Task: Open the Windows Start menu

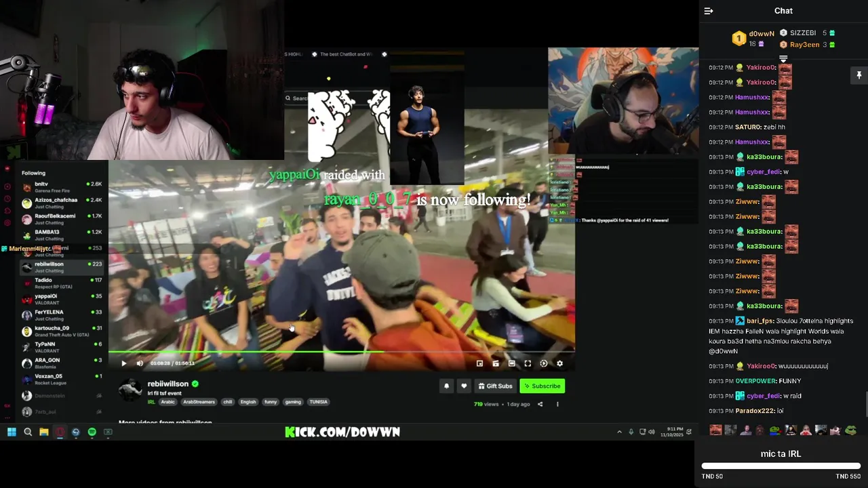Action: point(12,432)
